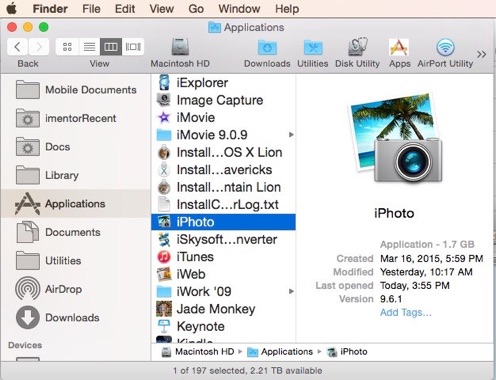Open Apps shortcut in toolbar

[x=399, y=53]
